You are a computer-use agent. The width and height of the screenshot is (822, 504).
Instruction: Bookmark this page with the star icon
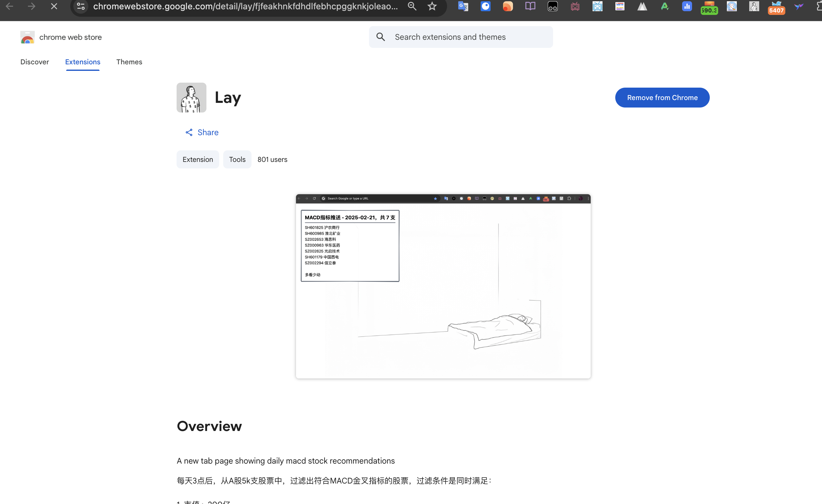(432, 6)
